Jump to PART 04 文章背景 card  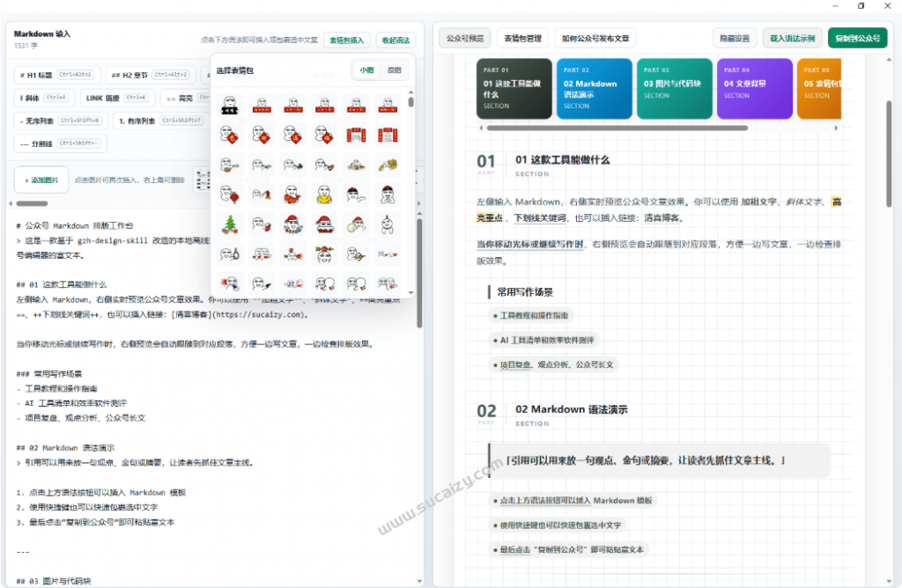754,89
